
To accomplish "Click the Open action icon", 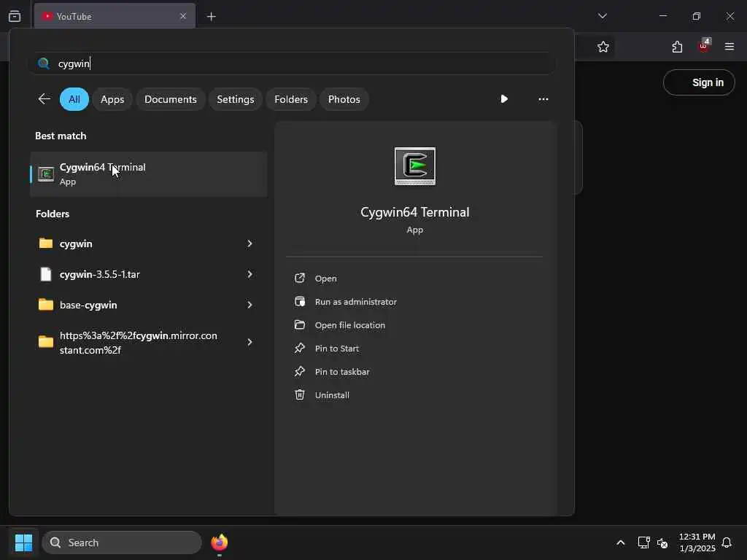I will (x=300, y=278).
